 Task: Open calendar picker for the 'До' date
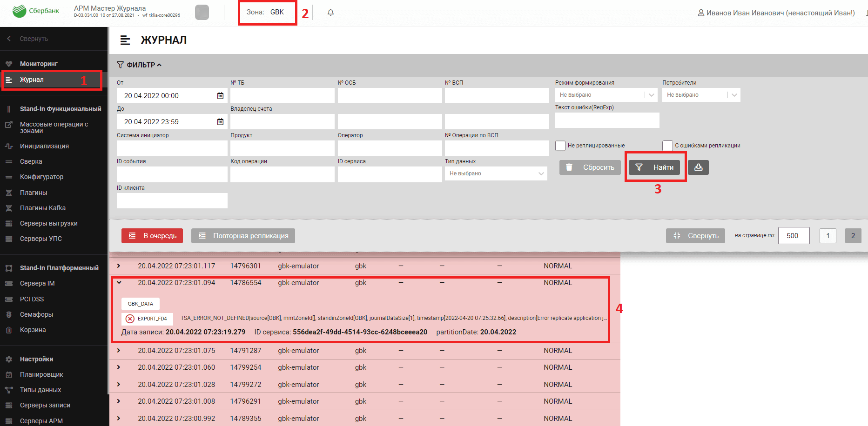point(220,122)
